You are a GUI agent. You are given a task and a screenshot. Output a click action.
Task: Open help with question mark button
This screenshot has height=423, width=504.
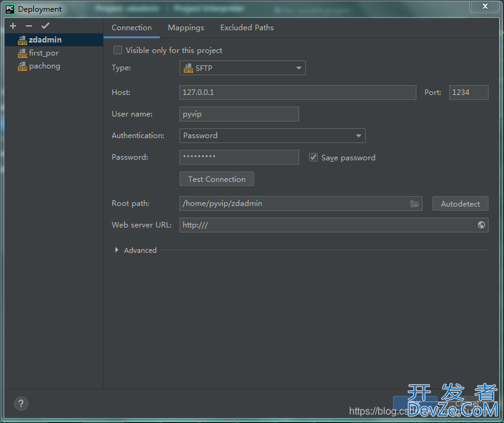point(21,403)
